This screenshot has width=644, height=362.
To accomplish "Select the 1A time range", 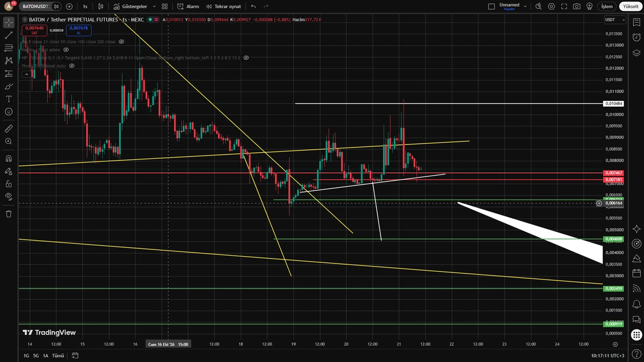I will click(x=46, y=356).
